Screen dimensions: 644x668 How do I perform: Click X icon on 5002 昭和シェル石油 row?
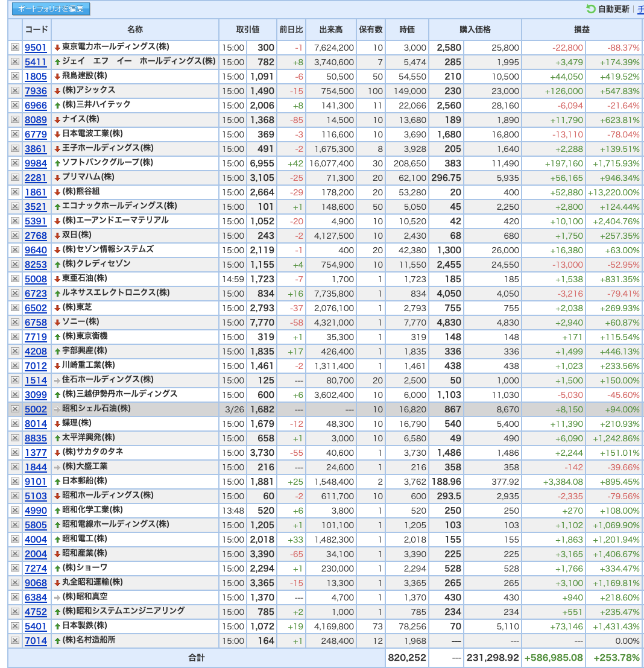pyautogui.click(x=15, y=409)
